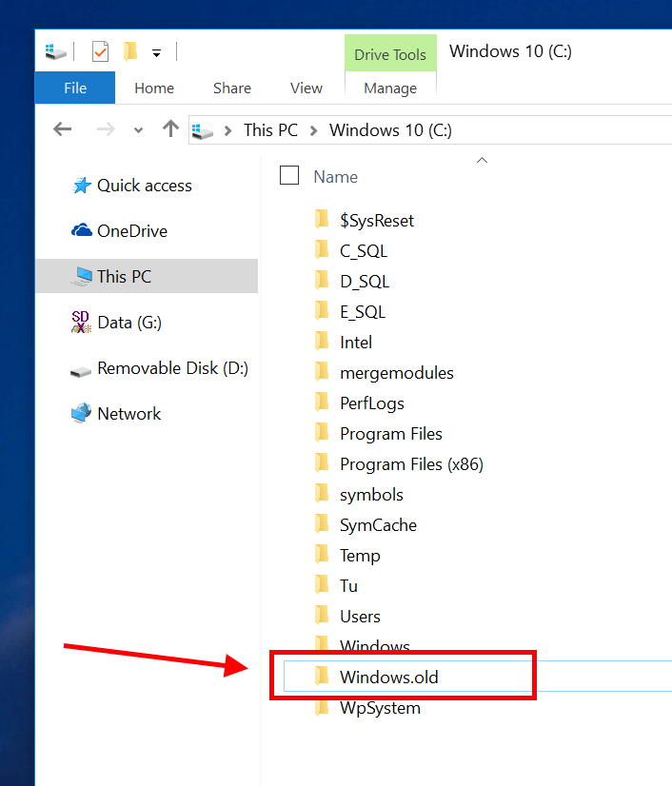This screenshot has width=672, height=786.
Task: Switch to the Home ribbon tab
Action: click(154, 88)
